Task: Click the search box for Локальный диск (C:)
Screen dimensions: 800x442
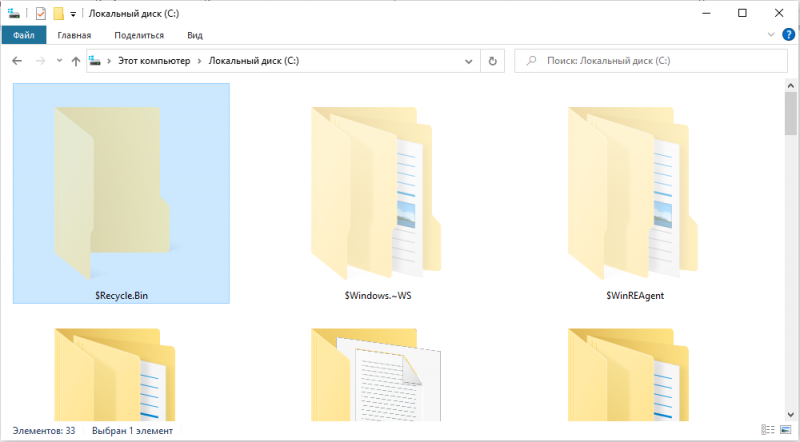Action: [x=651, y=61]
